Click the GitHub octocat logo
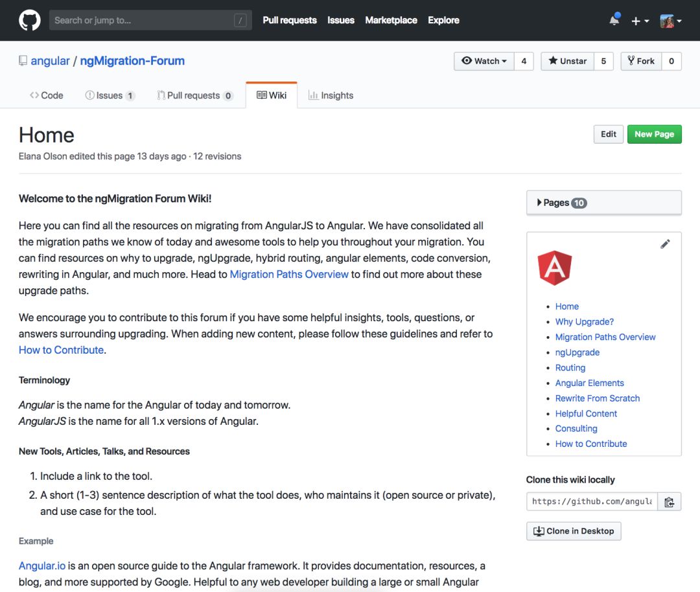The height and width of the screenshot is (592, 700). pos(29,20)
